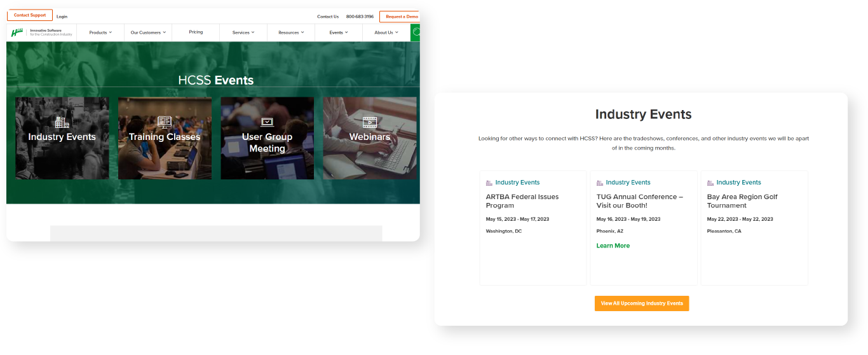
Task: Open the Industry Events tile
Action: 62,138
